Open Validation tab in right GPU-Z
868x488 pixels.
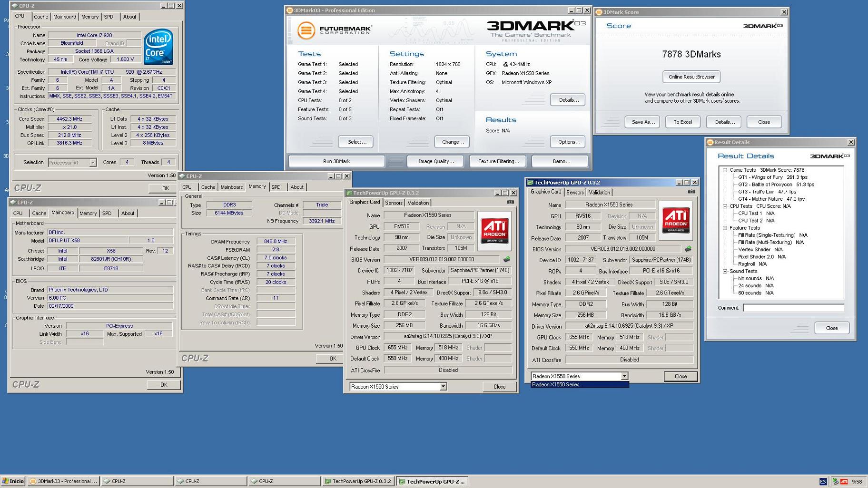[599, 193]
